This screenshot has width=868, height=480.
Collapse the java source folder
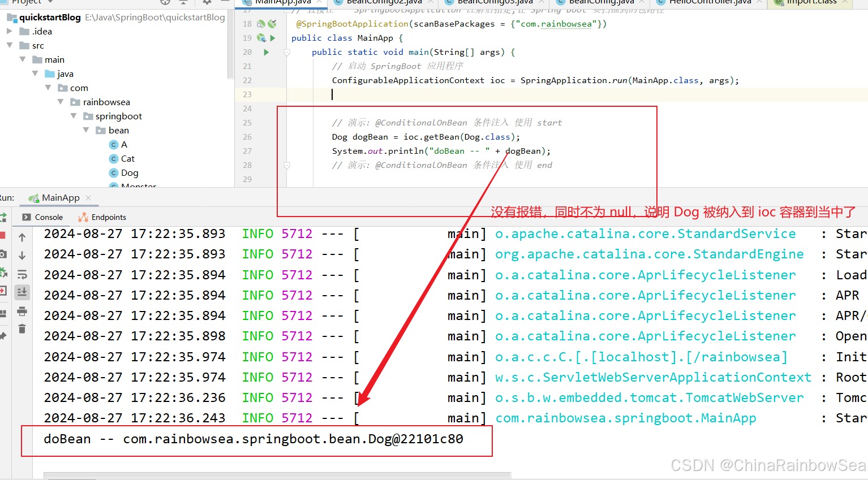tap(35, 73)
